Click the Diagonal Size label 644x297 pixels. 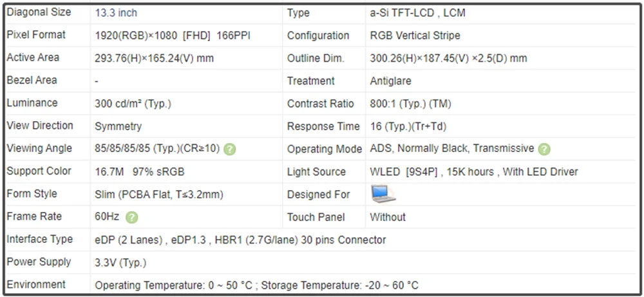pos(39,12)
